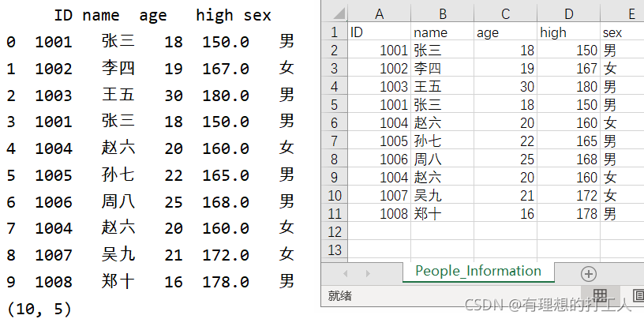Click 周八 in the printed DataFrame output
This screenshot has width=644, height=319.
[x=118, y=201]
